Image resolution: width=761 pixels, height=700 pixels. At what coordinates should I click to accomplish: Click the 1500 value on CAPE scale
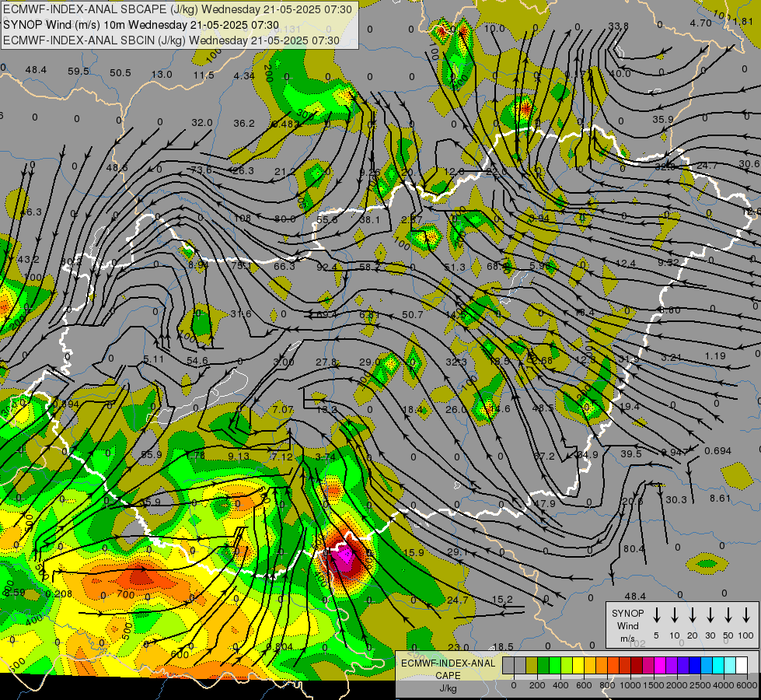tap(654, 685)
